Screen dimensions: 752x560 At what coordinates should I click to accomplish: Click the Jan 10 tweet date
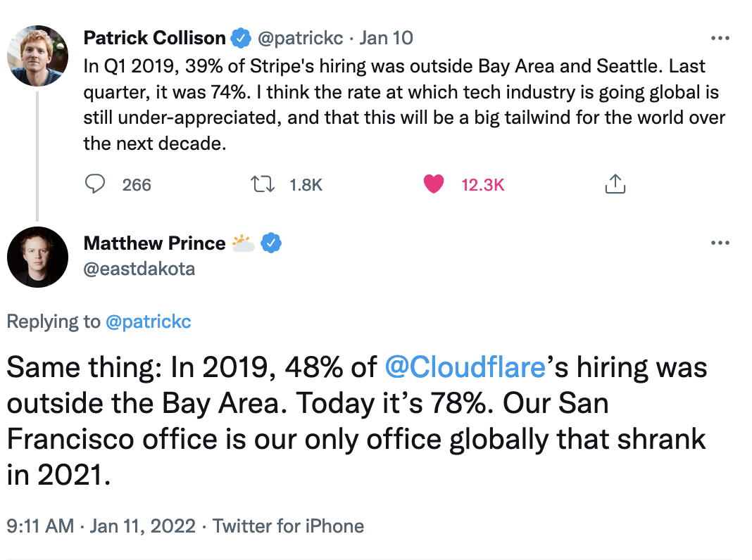386,38
